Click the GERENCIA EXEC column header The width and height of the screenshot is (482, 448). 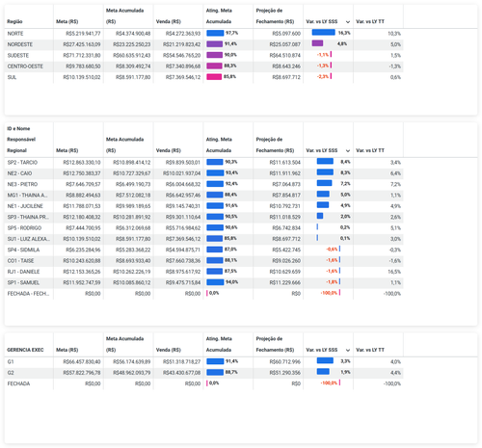coord(25,350)
